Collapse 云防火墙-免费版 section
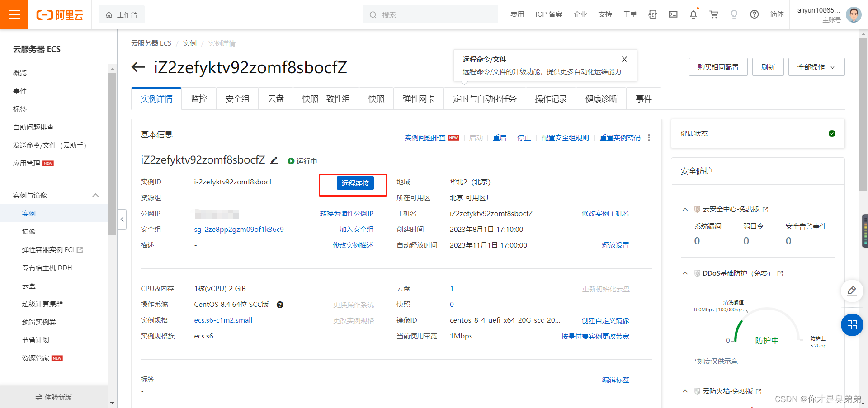Screen dimensions: 868x408 click(685, 391)
